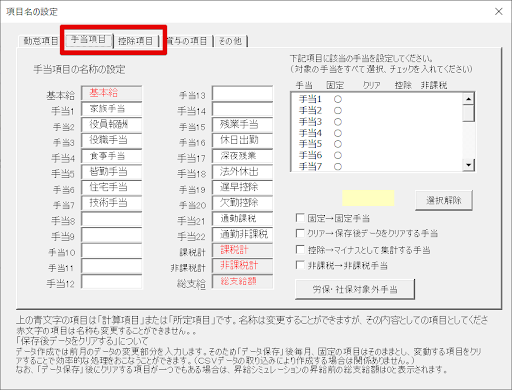Screen dimensions: 512x390
Task: Check クリア→保存後データをクリアする手当 option
Action: click(x=300, y=233)
